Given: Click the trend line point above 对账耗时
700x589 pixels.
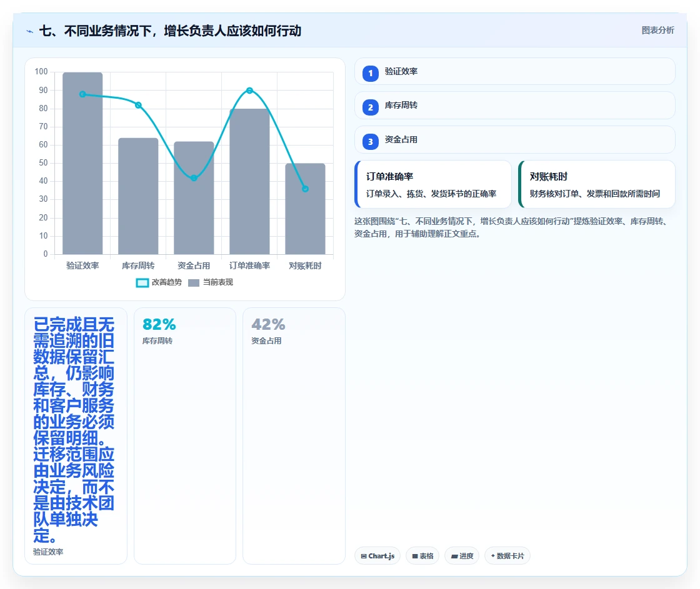Looking at the screenshot, I should (306, 189).
